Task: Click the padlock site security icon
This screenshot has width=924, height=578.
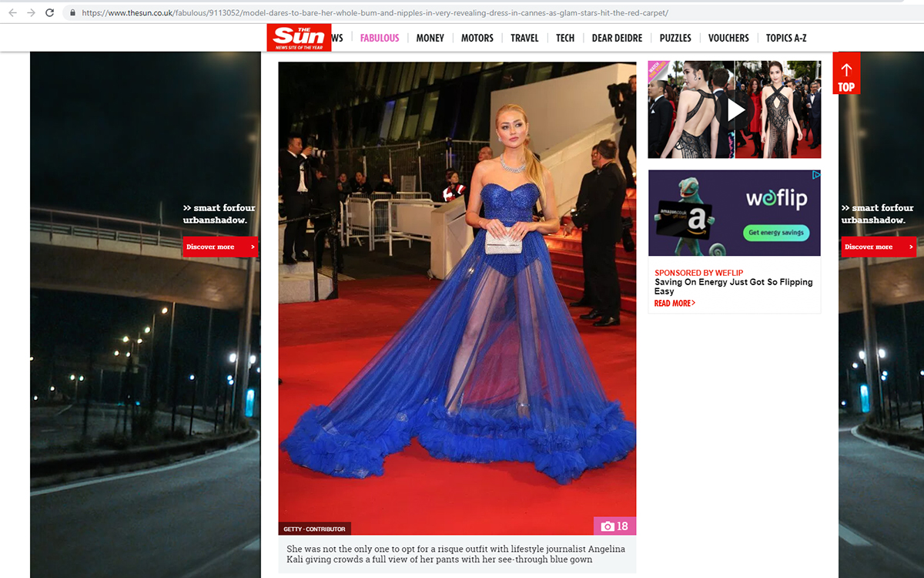Action: pyautogui.click(x=72, y=13)
